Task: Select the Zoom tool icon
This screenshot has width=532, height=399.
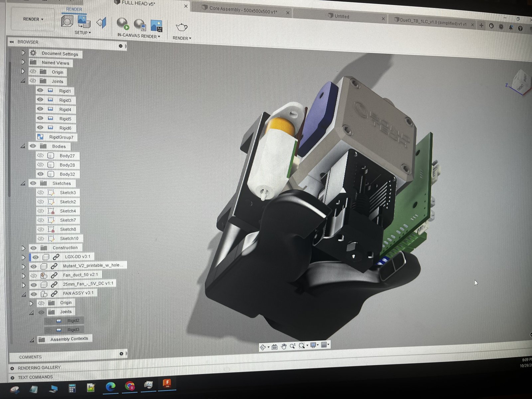Action: click(293, 346)
